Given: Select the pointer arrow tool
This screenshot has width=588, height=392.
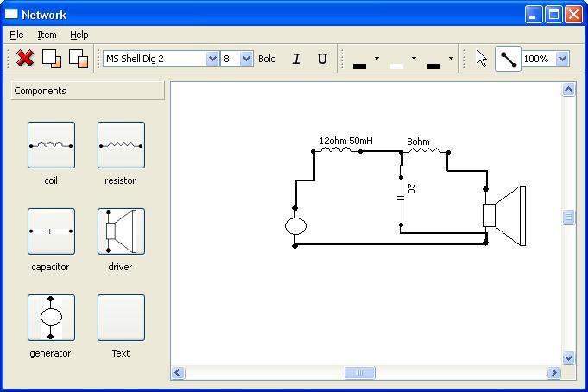Looking at the screenshot, I should tap(482, 59).
